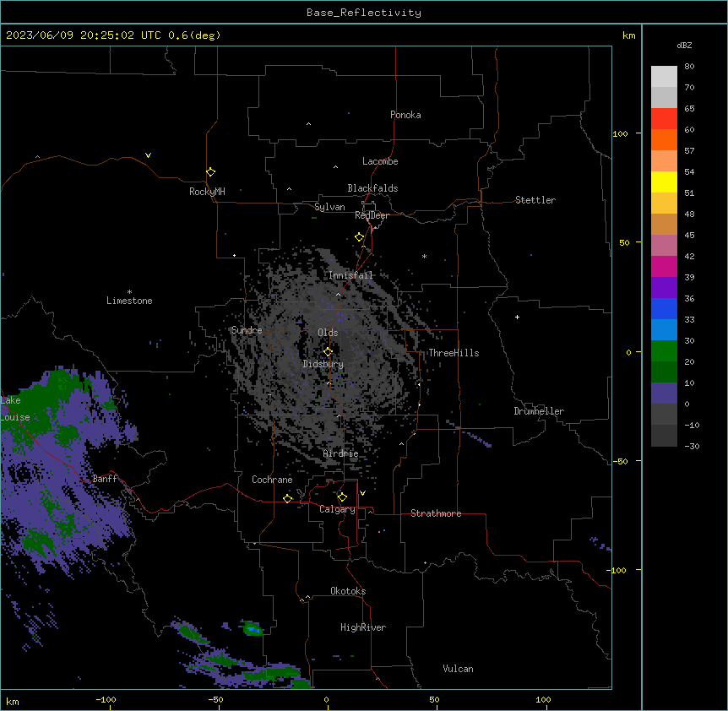Click the 0.6(deg) elevation angle text
The width and height of the screenshot is (728, 711).
pos(194,35)
